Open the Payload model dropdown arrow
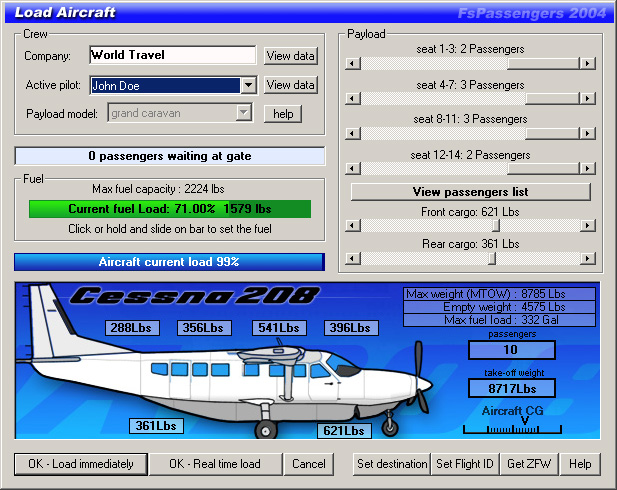 244,113
